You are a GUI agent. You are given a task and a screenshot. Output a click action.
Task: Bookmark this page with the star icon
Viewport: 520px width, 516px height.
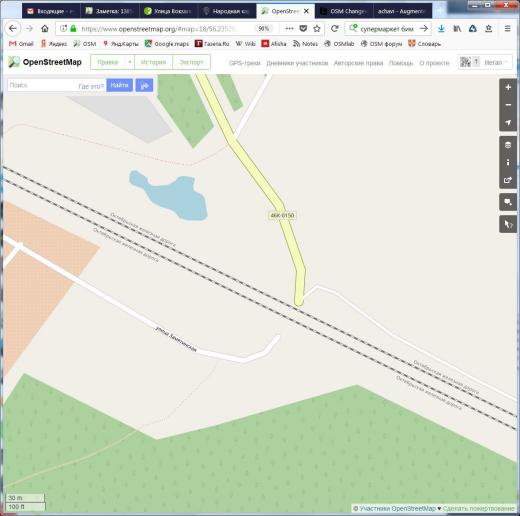(x=317, y=29)
